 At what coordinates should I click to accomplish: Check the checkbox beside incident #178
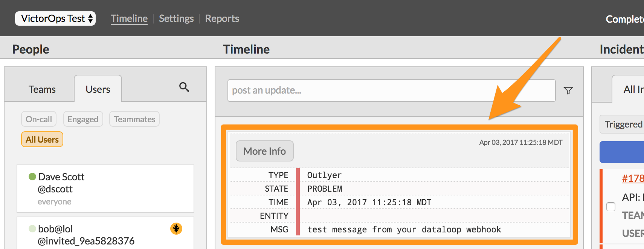point(611,206)
